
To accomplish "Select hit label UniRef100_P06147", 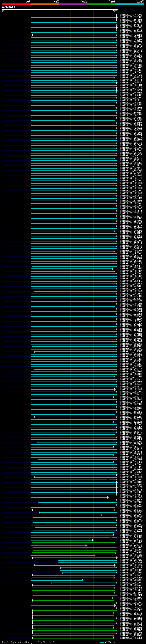I will 131,500.
